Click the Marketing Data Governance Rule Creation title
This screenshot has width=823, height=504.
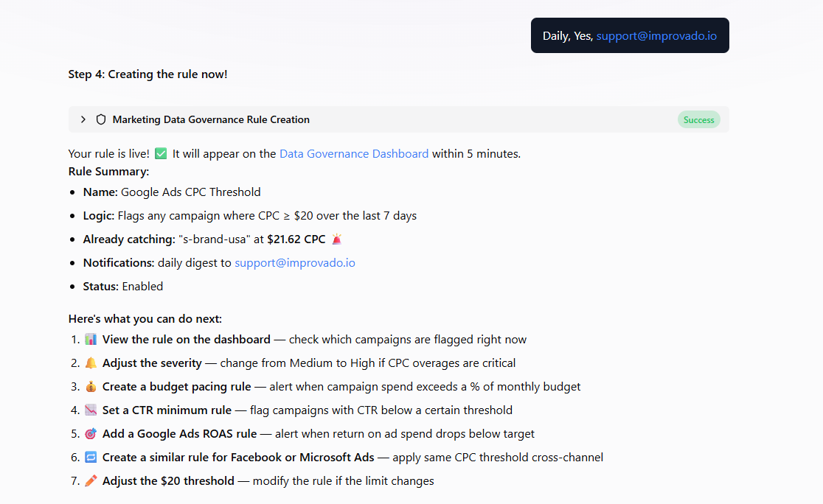(x=211, y=119)
